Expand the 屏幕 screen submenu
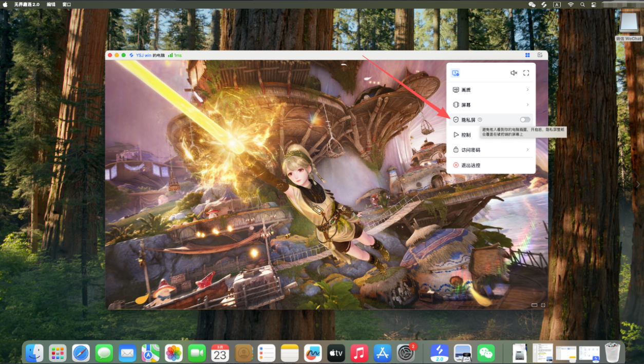Viewport: 644px width, 364px height. pos(490,105)
